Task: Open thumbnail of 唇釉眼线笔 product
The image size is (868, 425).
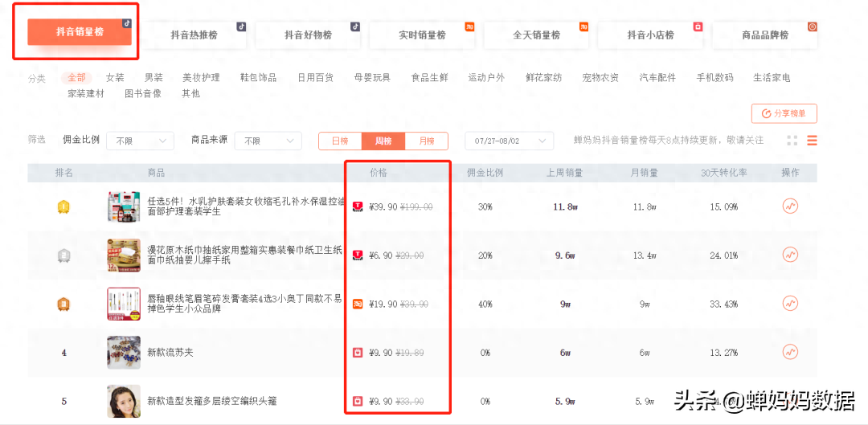Action: tap(124, 304)
